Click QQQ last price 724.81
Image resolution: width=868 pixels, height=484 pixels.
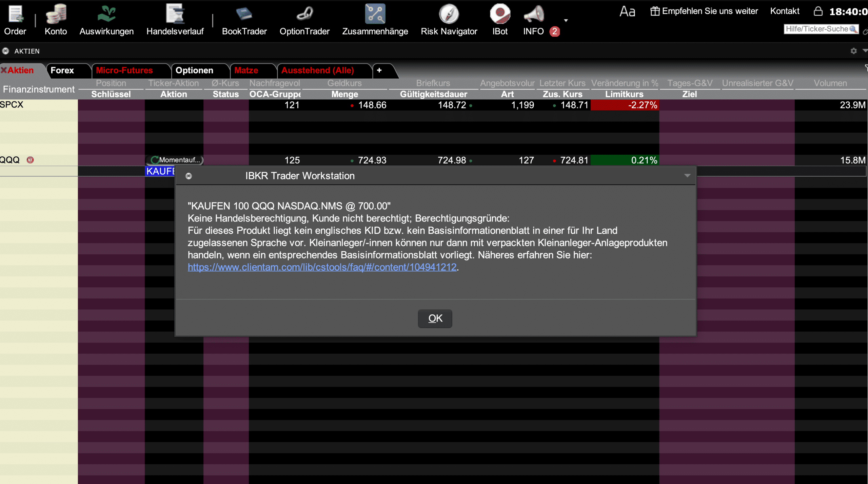coord(574,160)
